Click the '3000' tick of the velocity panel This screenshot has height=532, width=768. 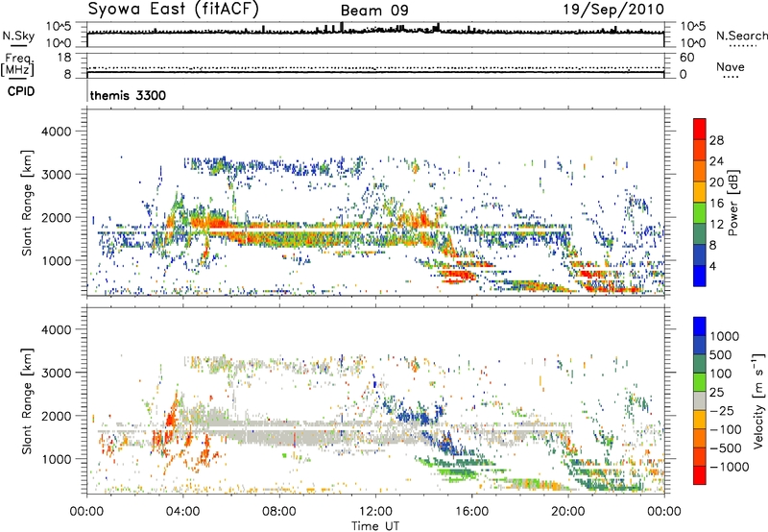coord(56,373)
